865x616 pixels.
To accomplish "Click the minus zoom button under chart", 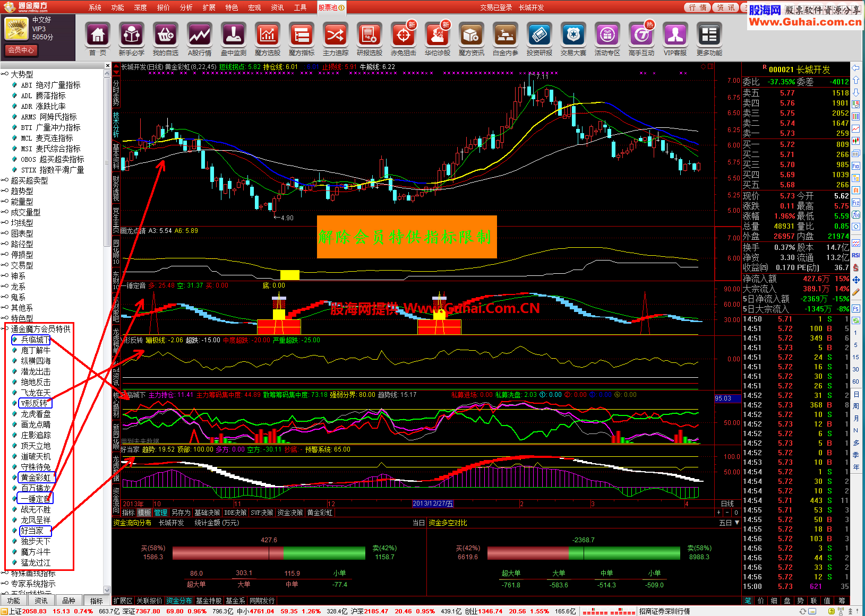I will pos(727,513).
